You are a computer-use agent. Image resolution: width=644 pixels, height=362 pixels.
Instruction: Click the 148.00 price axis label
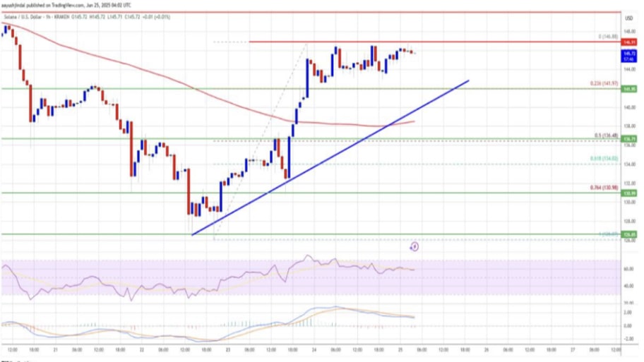pyautogui.click(x=630, y=32)
